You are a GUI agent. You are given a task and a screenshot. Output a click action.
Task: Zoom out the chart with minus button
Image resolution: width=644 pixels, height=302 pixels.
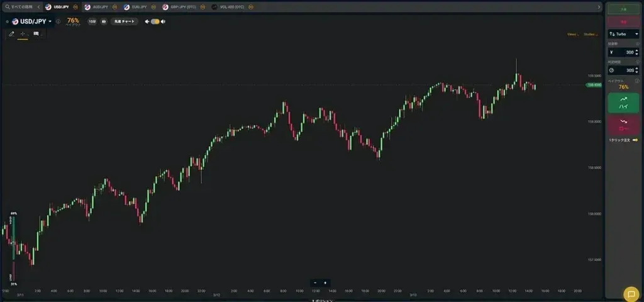[315, 283]
